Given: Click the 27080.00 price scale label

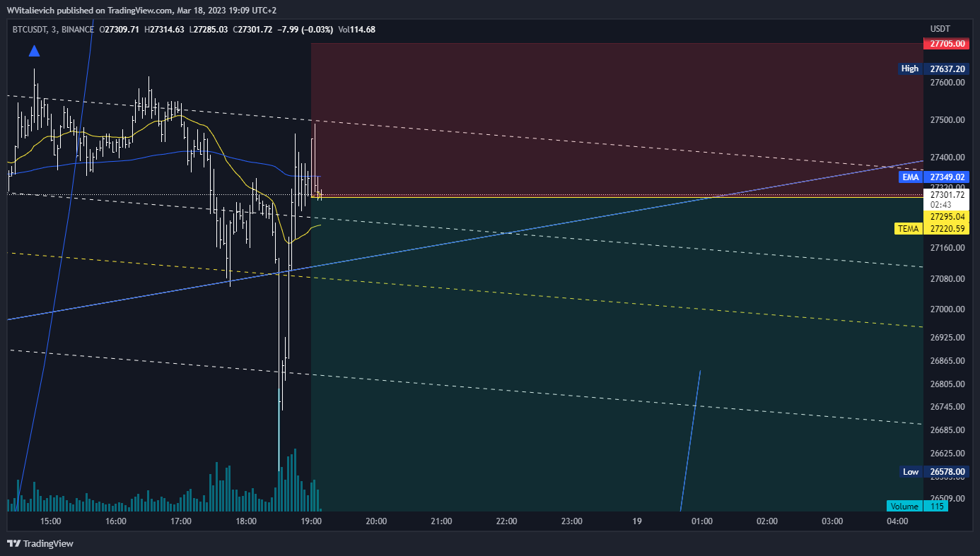Looking at the screenshot, I should (x=947, y=279).
